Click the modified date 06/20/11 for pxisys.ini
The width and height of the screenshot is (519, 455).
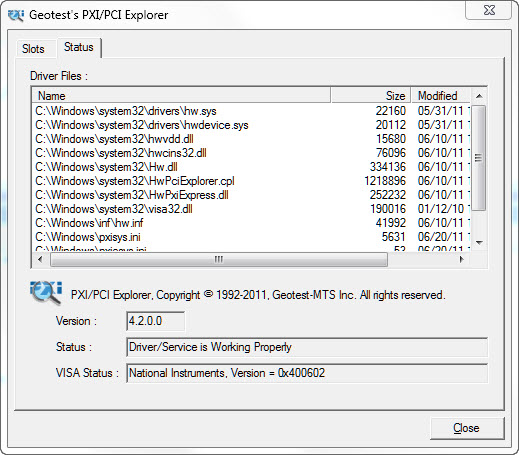click(x=441, y=237)
